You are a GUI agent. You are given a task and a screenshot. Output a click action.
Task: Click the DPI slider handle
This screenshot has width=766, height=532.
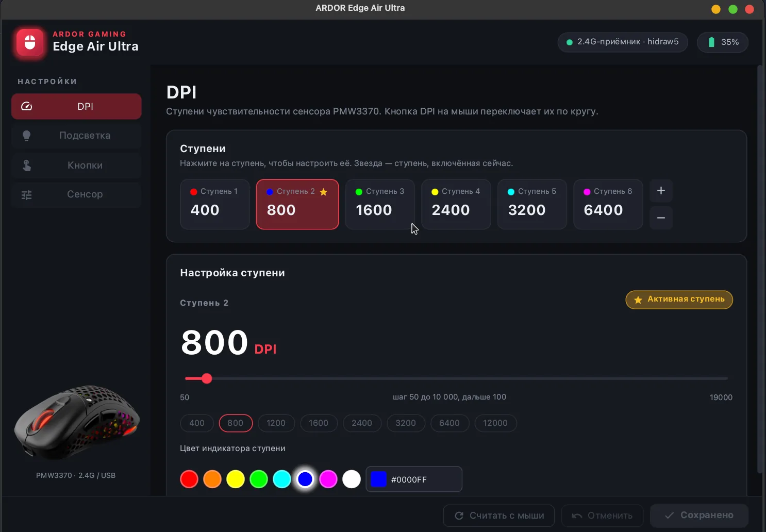(x=207, y=379)
